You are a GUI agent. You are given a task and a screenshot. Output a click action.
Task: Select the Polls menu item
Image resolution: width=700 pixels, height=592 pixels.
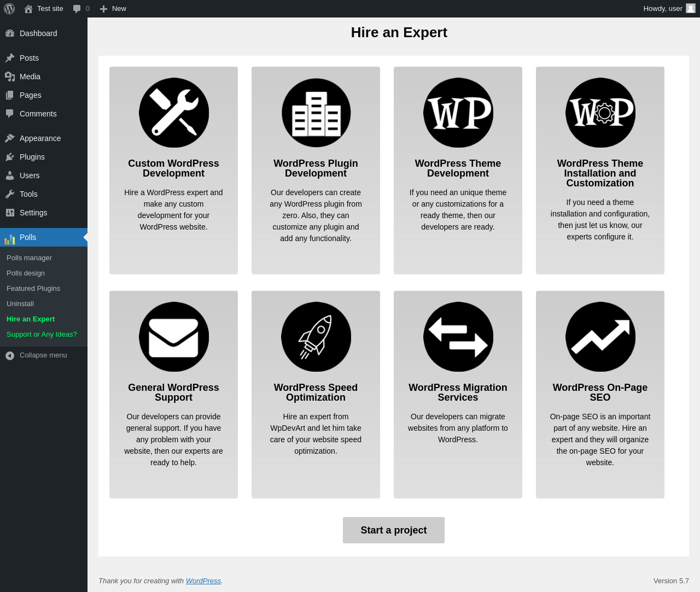(44, 237)
